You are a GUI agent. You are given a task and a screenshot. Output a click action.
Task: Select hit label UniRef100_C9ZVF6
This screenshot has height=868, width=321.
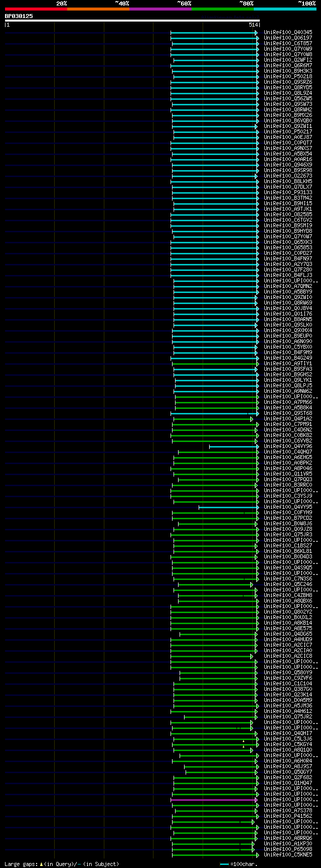coord(288,678)
